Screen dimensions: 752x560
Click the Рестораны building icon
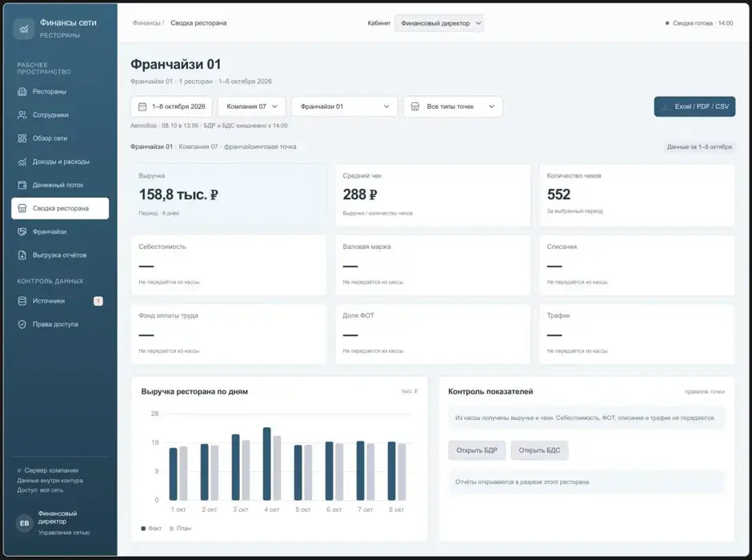[x=22, y=91]
